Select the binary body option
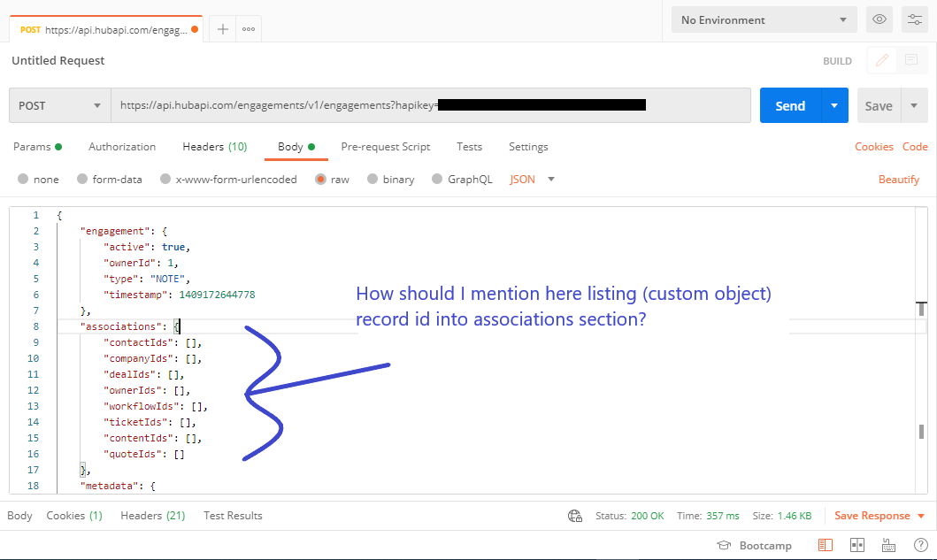 pyautogui.click(x=390, y=179)
